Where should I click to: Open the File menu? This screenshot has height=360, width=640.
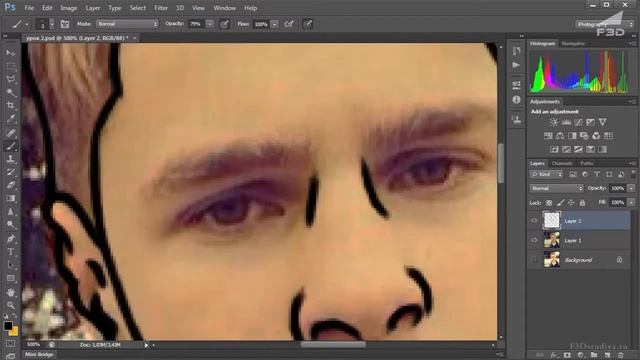[29, 8]
